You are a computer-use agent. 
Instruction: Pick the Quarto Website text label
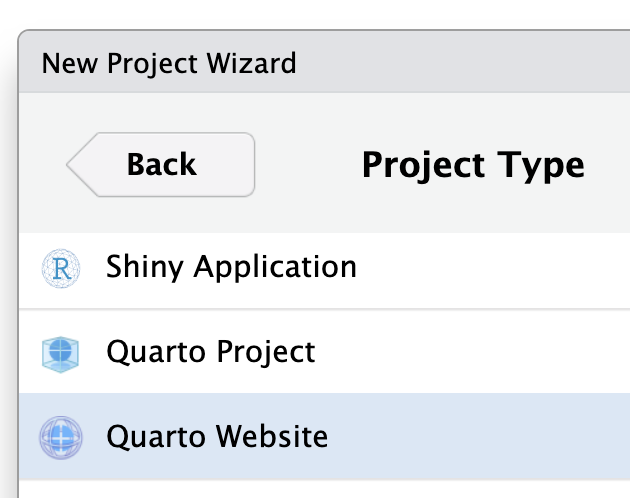pos(217,437)
